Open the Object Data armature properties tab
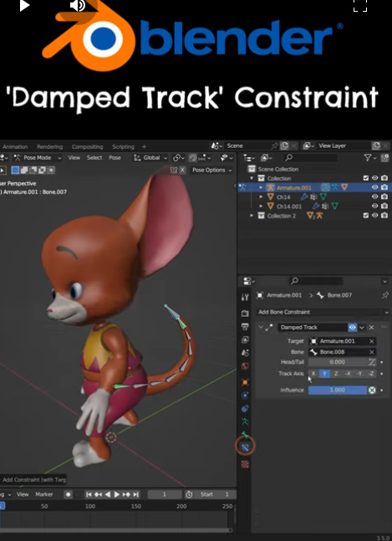Image resolution: width=392 pixels, height=541 pixels. 245,421
